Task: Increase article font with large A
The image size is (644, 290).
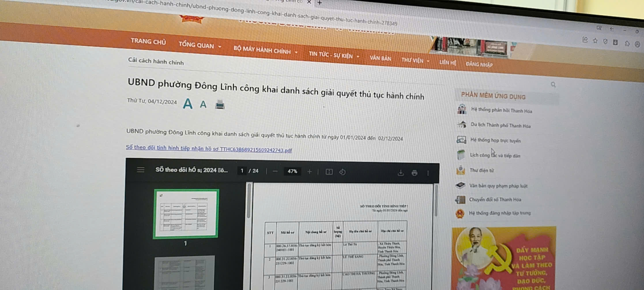Action: pyautogui.click(x=188, y=104)
